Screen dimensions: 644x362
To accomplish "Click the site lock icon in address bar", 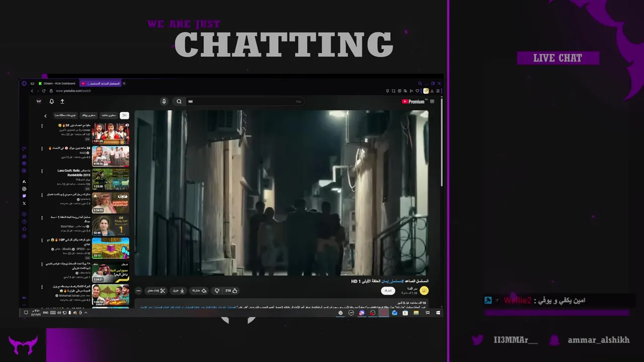I will click(x=51, y=91).
